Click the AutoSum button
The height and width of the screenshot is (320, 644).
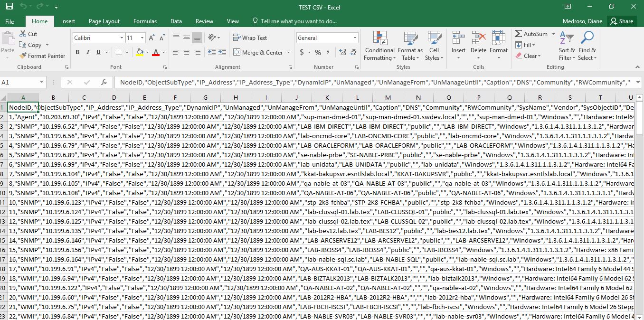(531, 34)
